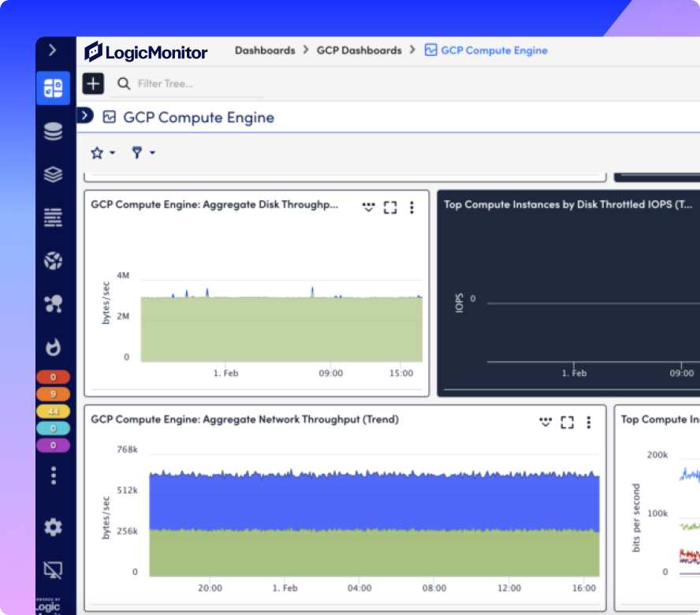Open the filter funnel dropdown
This screenshot has width=700, height=615.
[x=143, y=153]
